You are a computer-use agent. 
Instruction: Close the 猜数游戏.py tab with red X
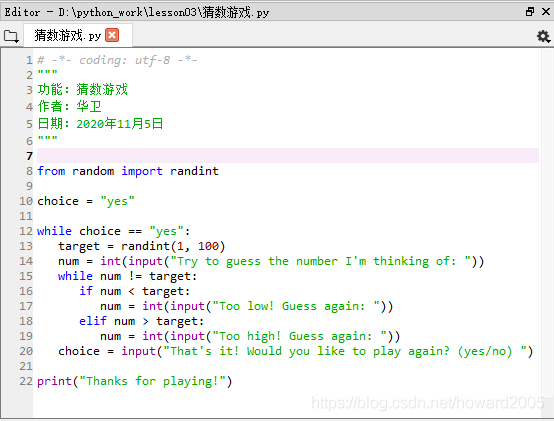tap(112, 35)
